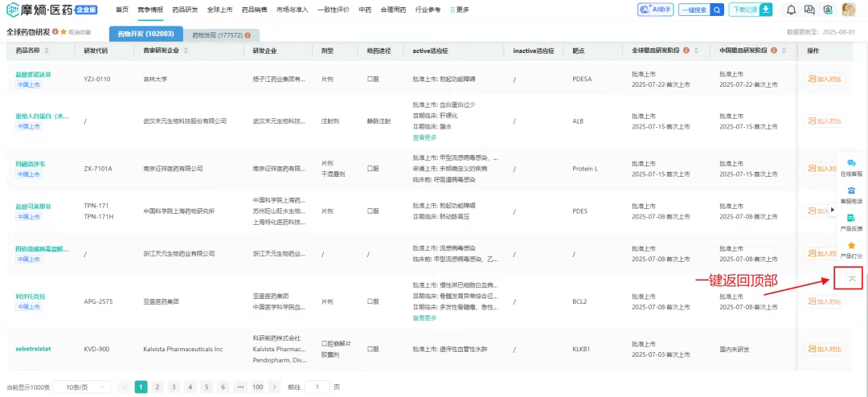Click 产品打分 star rating icon
This screenshot has height=397, width=868.
coord(852,249)
